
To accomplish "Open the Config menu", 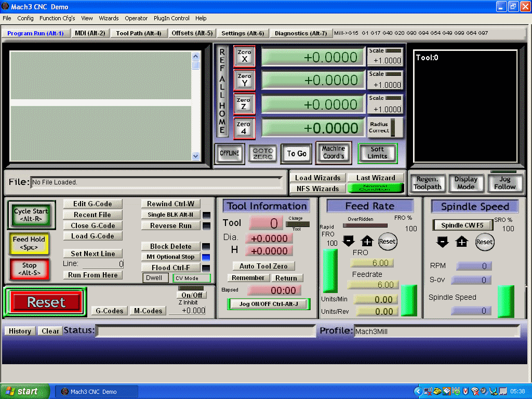I will 25,18.
